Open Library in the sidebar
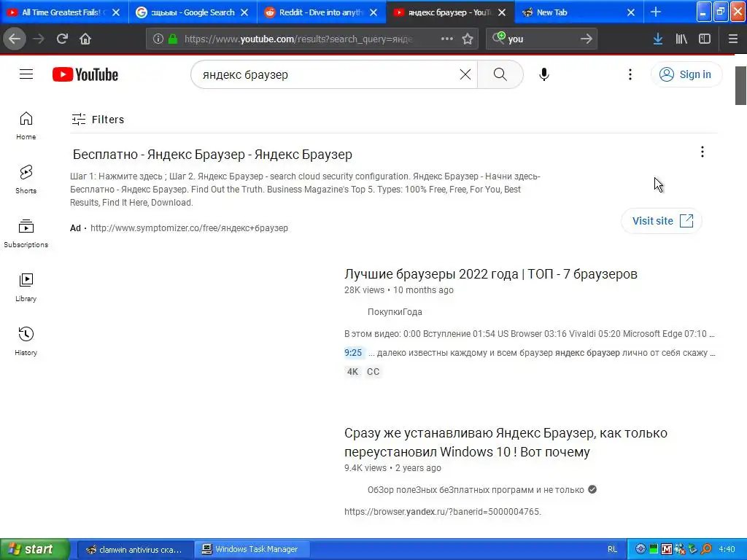747x560 pixels. 26,287
